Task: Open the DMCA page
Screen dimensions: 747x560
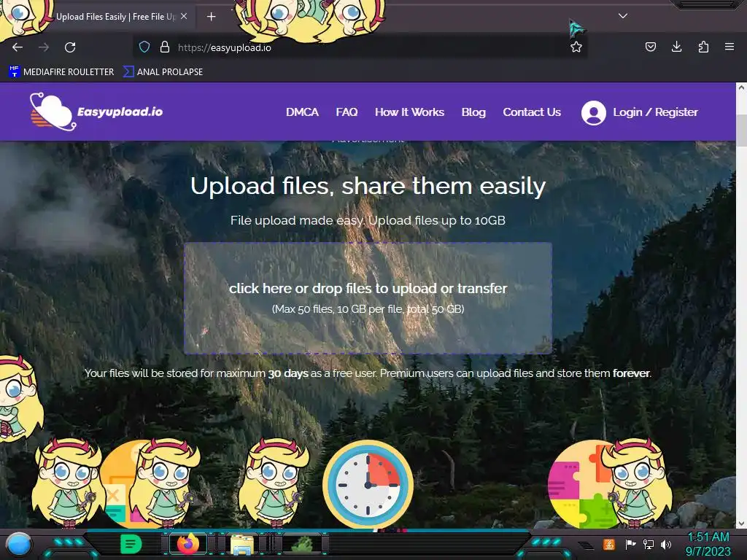Action: coord(302,112)
